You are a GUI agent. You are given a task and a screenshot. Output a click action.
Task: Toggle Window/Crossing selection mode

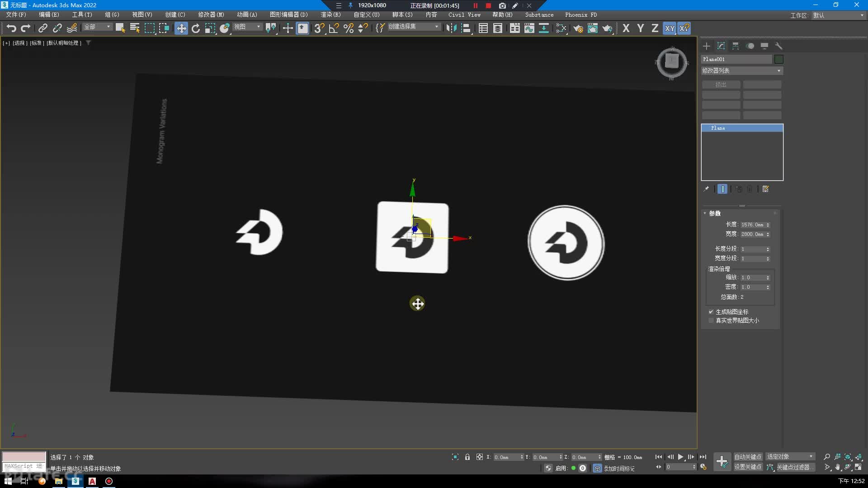pos(164,28)
